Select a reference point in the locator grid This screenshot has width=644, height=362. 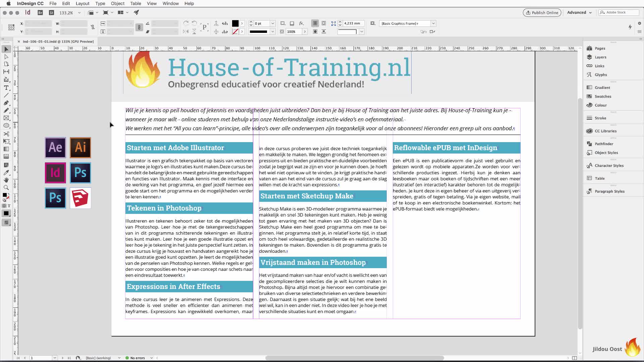(x=11, y=27)
